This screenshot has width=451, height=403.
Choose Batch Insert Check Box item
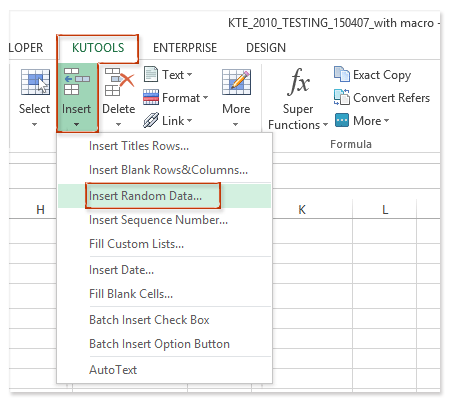click(x=164, y=320)
